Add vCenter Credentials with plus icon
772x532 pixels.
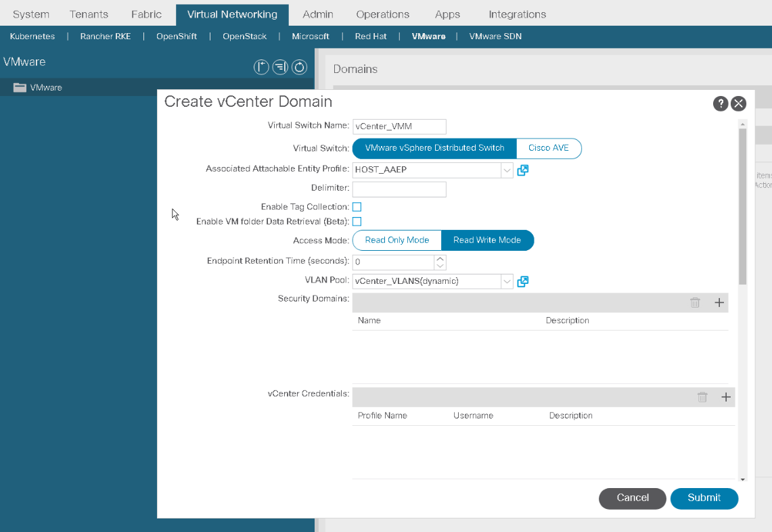pos(726,397)
